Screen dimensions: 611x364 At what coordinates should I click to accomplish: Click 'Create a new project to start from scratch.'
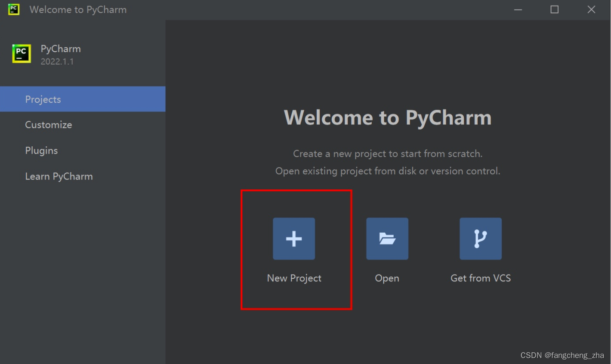coord(388,154)
